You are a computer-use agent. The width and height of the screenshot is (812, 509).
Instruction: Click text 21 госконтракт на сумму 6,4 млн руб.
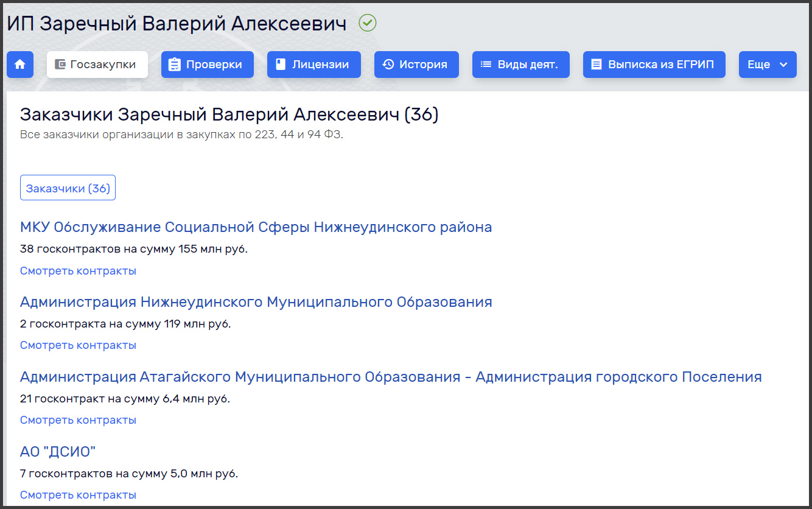[125, 399]
